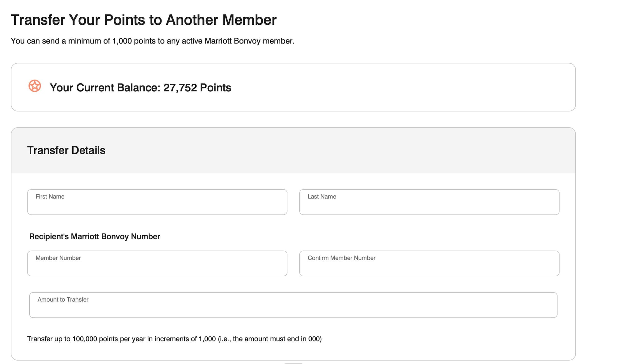
Task: Click the Transfer Your Points heading
Action: 144,19
